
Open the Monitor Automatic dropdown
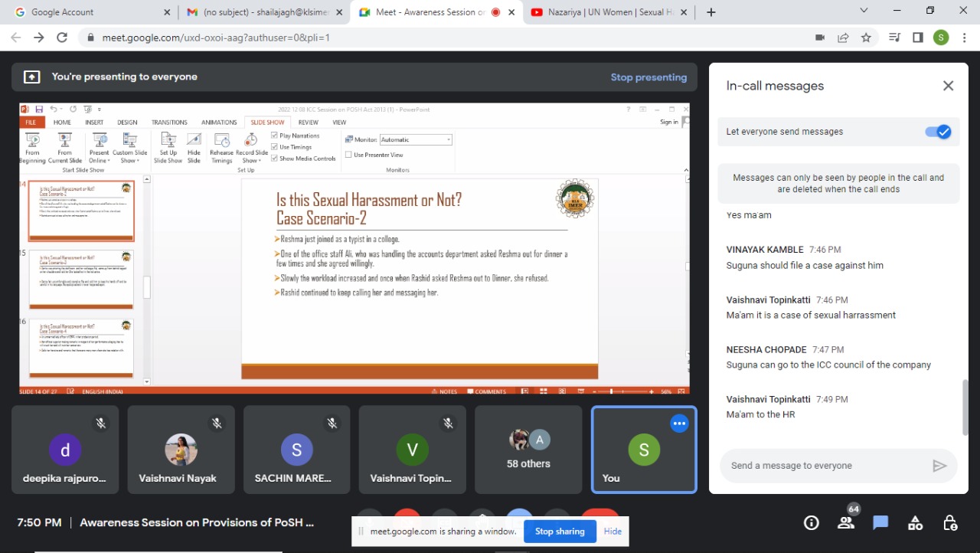pyautogui.click(x=448, y=139)
